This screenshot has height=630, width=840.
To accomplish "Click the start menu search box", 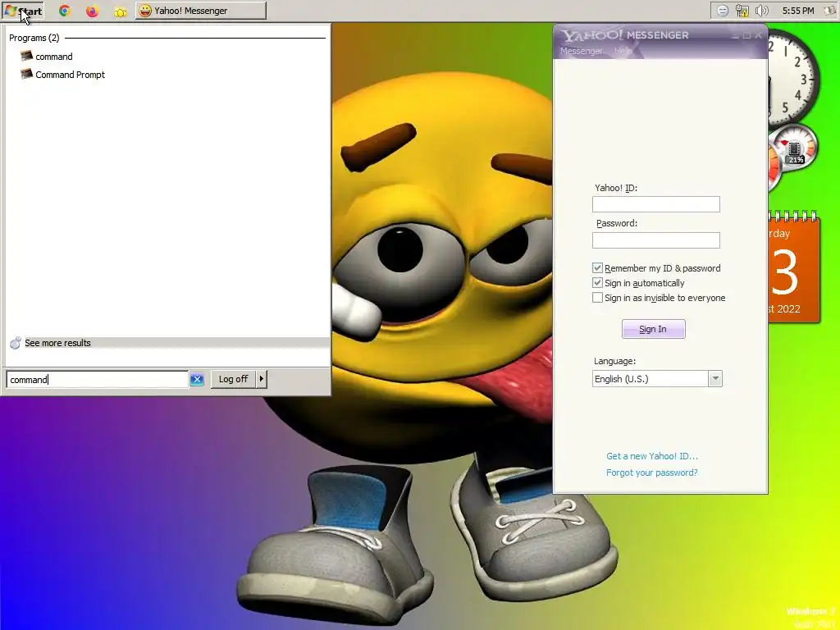I will pyautogui.click(x=97, y=379).
